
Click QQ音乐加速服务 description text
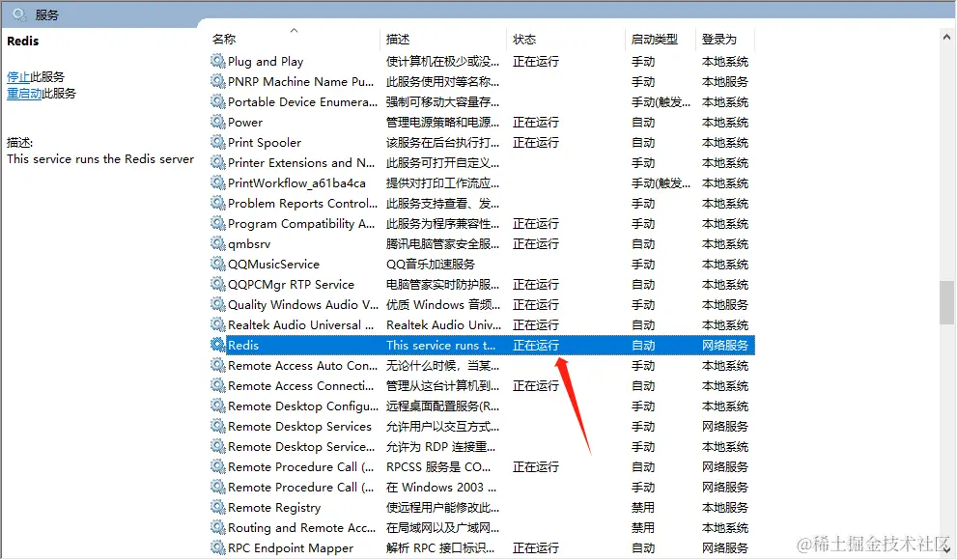tap(431, 265)
